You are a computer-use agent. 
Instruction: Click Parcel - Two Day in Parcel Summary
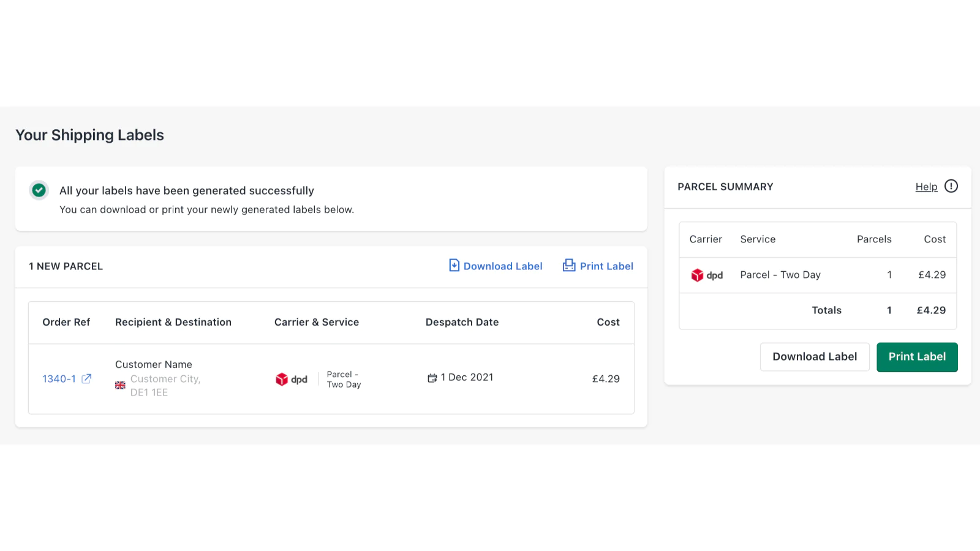780,275
